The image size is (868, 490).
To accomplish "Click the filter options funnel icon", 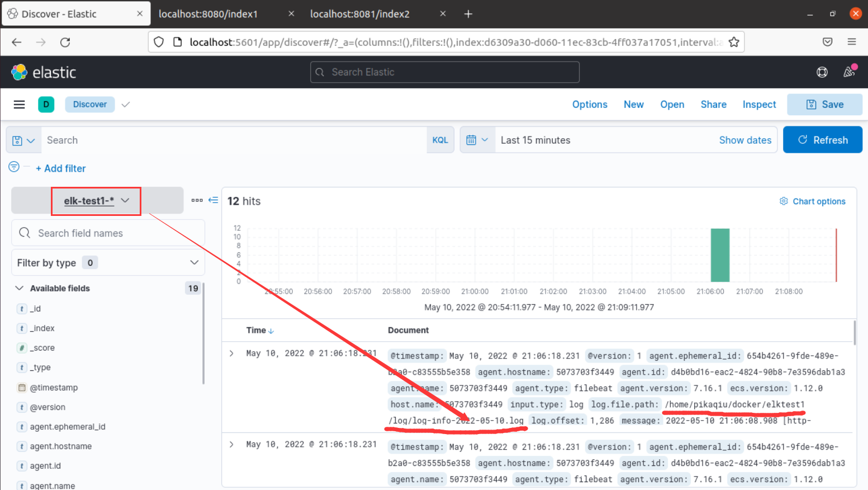I will tap(14, 167).
